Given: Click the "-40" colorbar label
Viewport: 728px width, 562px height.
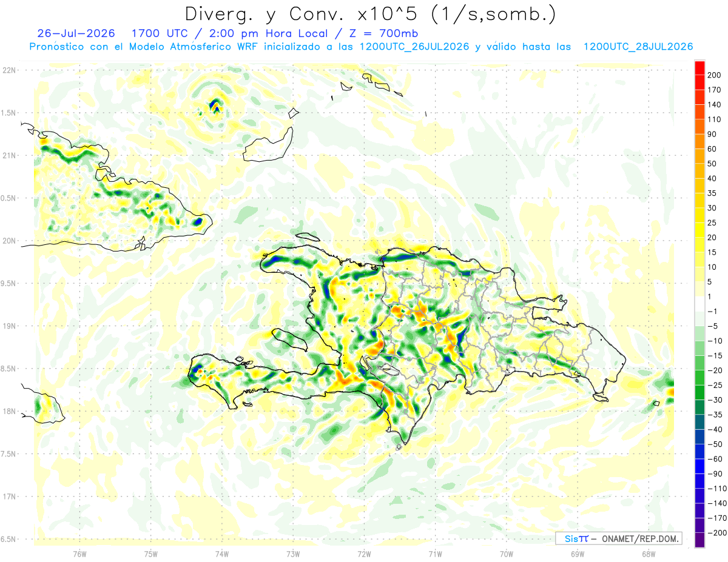Looking at the screenshot, I should click(714, 429).
